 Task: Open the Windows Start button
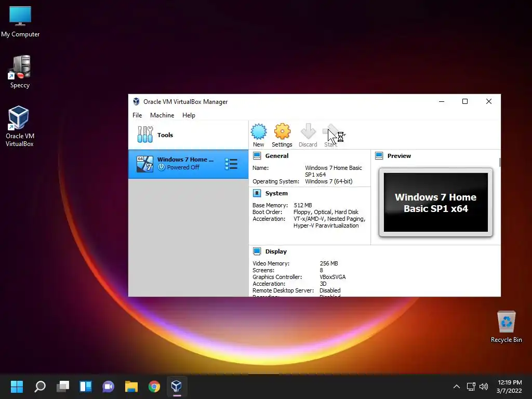tap(17, 386)
